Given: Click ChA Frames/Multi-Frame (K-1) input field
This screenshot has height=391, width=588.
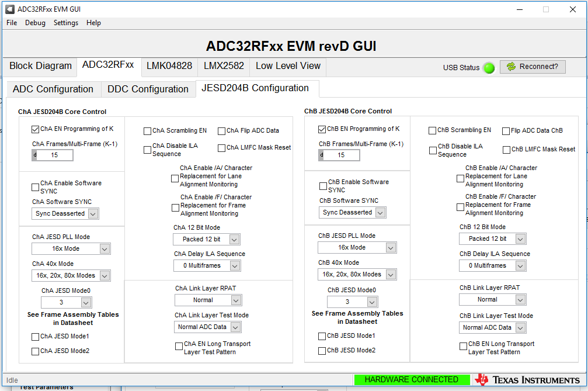Looking at the screenshot, I should [55, 155].
